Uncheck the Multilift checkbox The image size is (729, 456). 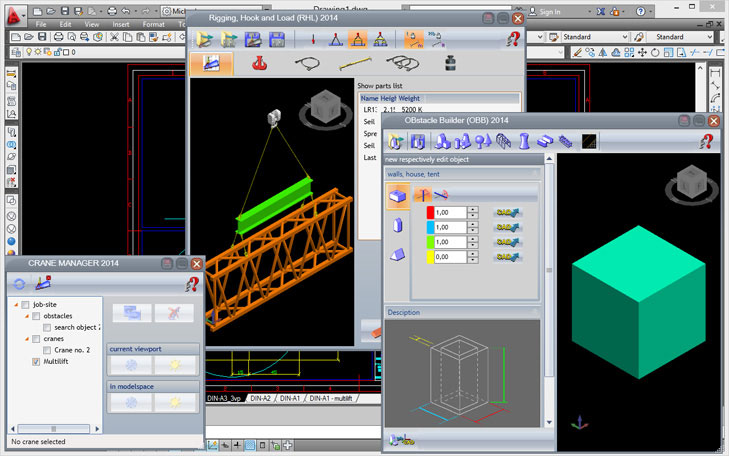36,362
